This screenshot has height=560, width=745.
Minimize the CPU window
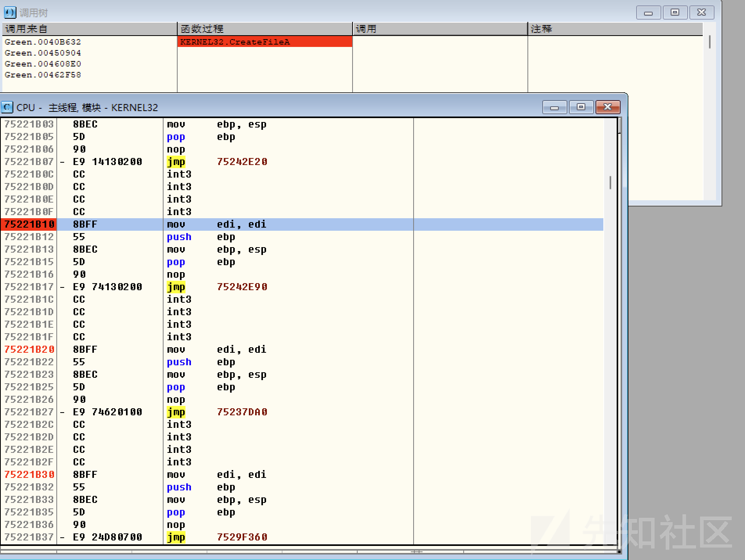click(x=554, y=107)
